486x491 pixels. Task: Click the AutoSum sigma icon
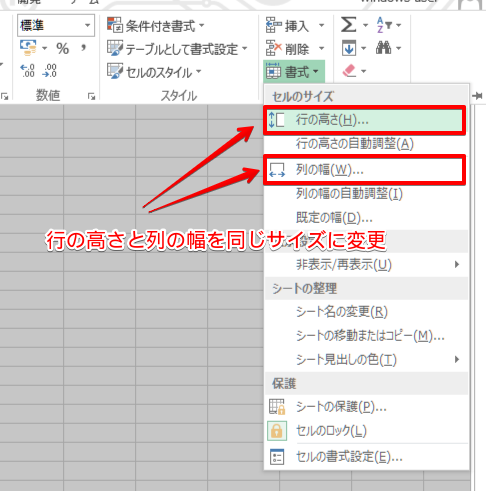point(349,25)
